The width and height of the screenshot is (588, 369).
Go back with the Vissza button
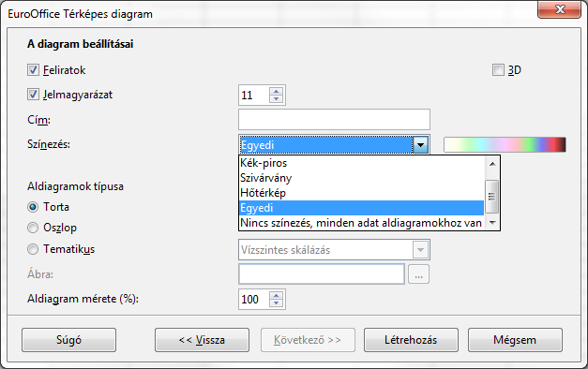point(203,340)
